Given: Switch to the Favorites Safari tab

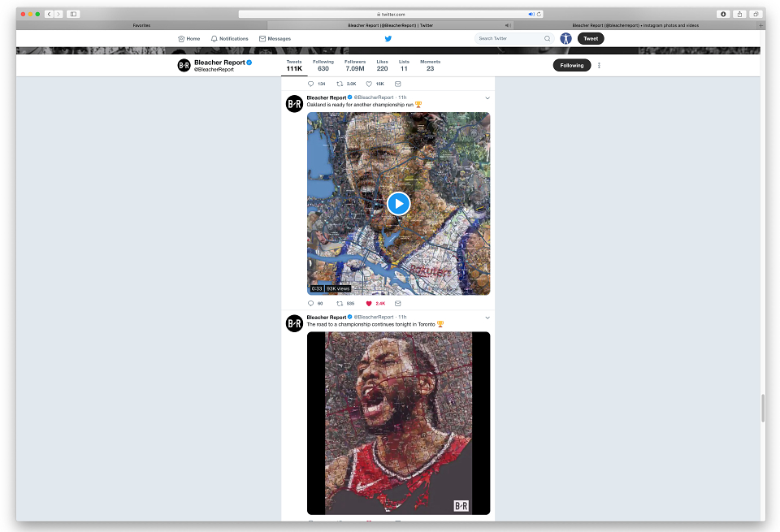Looking at the screenshot, I should pyautogui.click(x=141, y=25).
